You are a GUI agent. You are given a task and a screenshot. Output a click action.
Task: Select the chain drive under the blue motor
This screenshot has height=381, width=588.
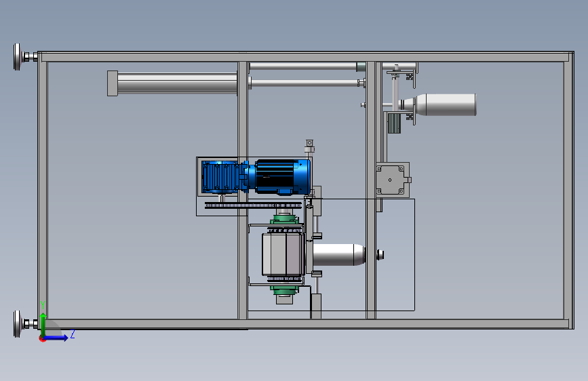[253, 205]
